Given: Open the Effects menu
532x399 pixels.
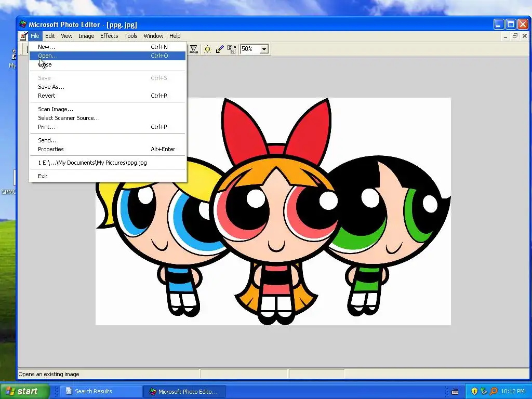Looking at the screenshot, I should click(109, 36).
